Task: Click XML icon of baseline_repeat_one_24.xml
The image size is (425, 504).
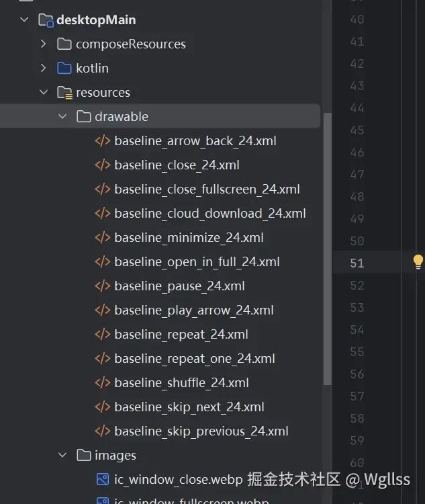Action: click(103, 358)
